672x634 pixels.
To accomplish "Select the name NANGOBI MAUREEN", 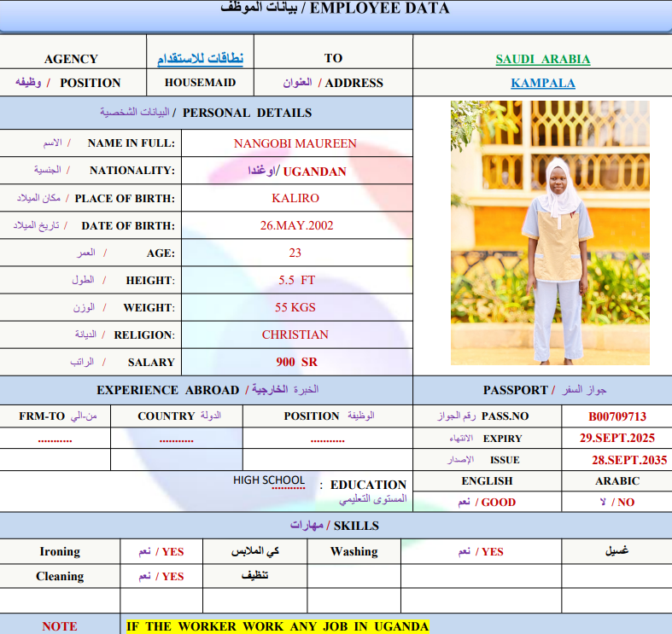I will [x=295, y=143].
